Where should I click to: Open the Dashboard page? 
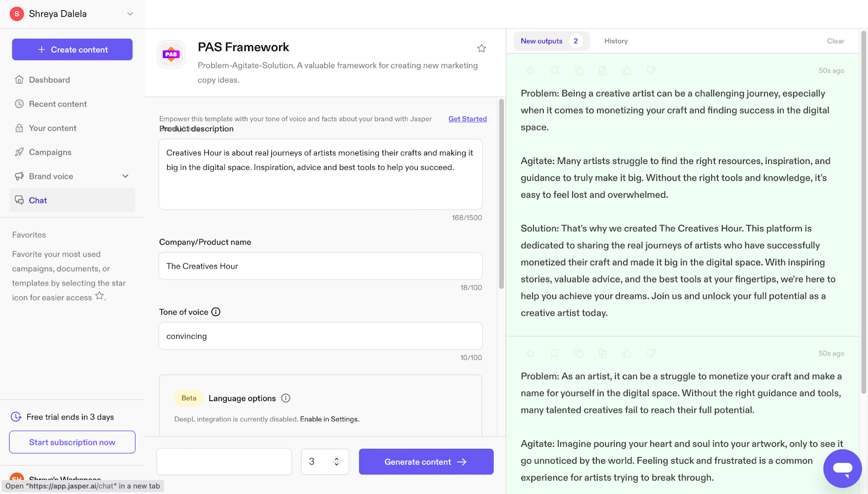tap(72, 80)
